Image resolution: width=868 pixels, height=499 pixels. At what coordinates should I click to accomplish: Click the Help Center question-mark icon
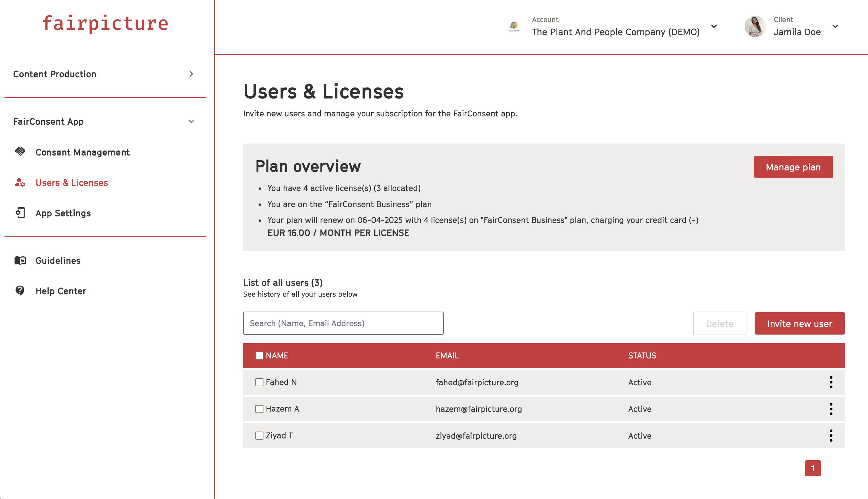coord(20,291)
